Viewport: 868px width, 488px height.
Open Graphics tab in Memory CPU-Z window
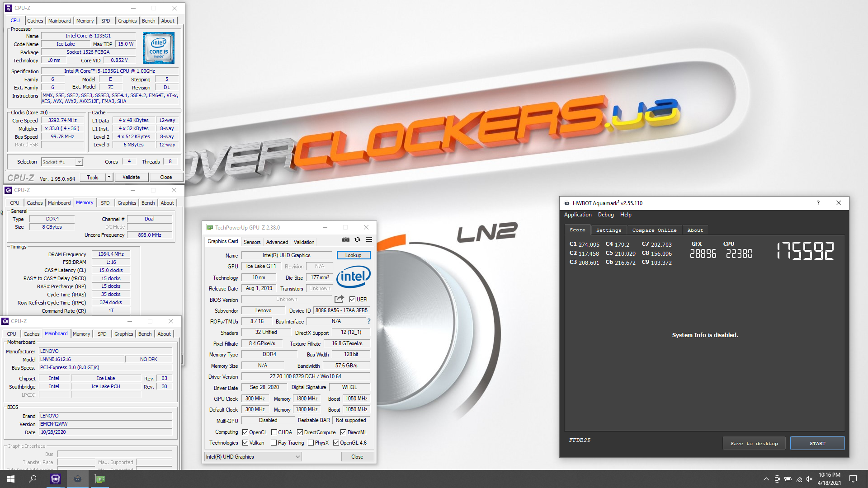tap(127, 203)
